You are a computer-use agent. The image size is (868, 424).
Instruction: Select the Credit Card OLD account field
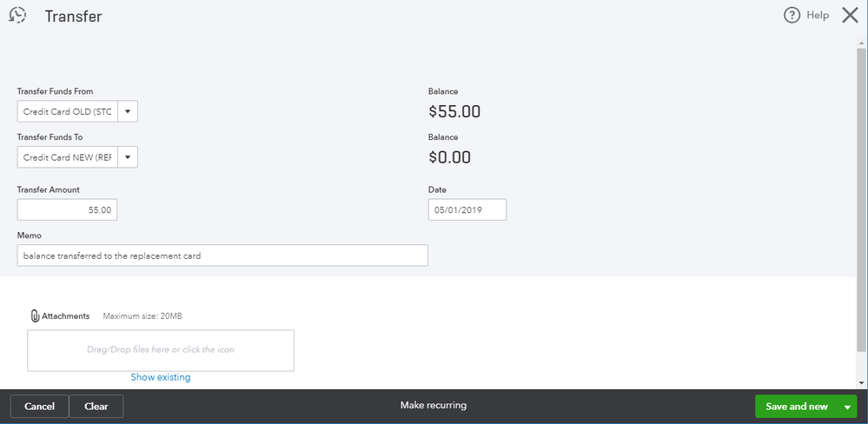tap(68, 111)
